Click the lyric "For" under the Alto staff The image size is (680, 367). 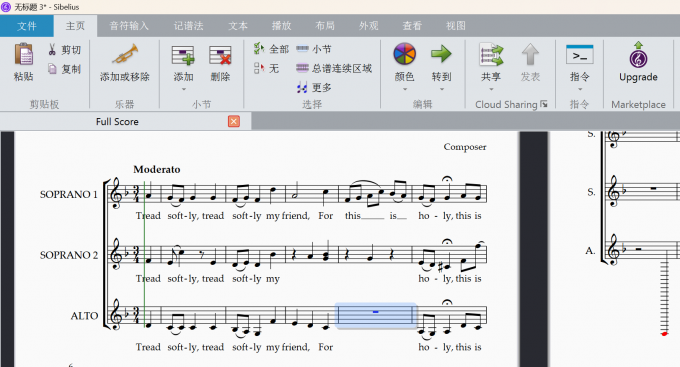(x=326, y=347)
